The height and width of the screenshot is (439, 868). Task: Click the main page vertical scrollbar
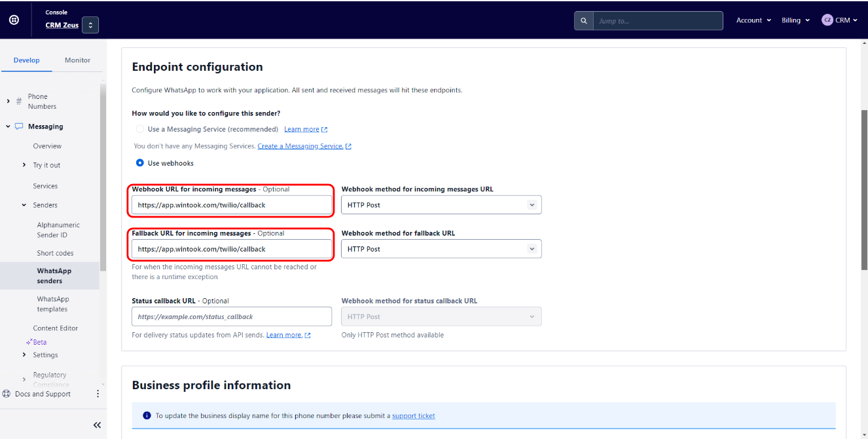pyautogui.click(x=864, y=190)
